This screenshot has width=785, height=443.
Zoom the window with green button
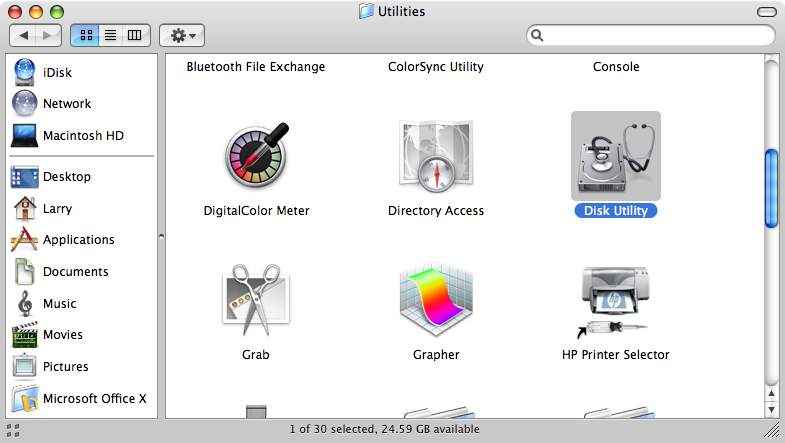57,12
